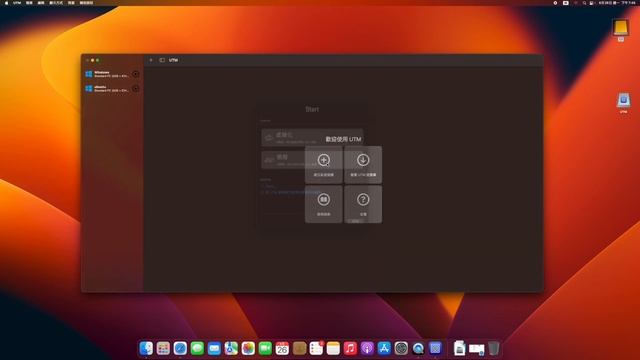640x360 pixels.
Task: Open the Apple menu
Action: pyautogui.click(x=6, y=3)
